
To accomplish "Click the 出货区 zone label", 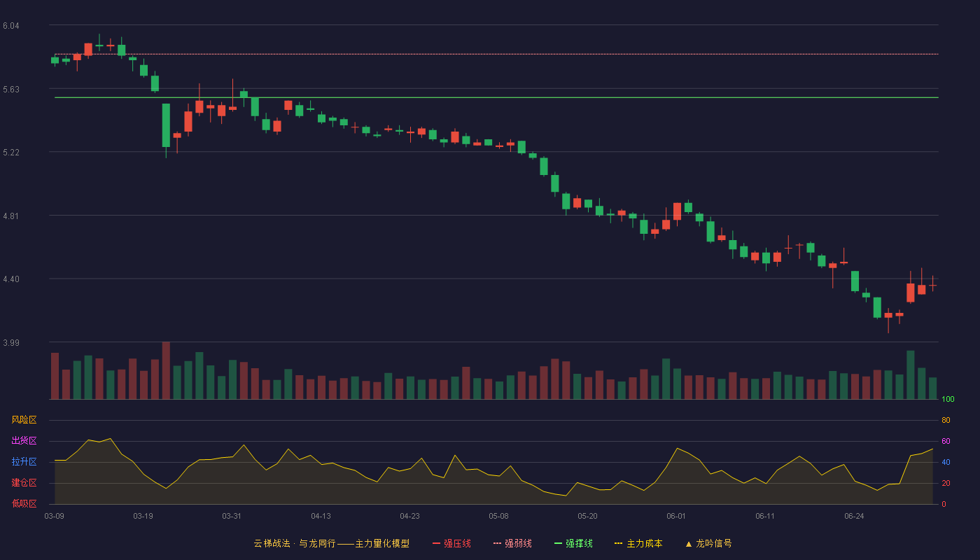I will point(24,441).
